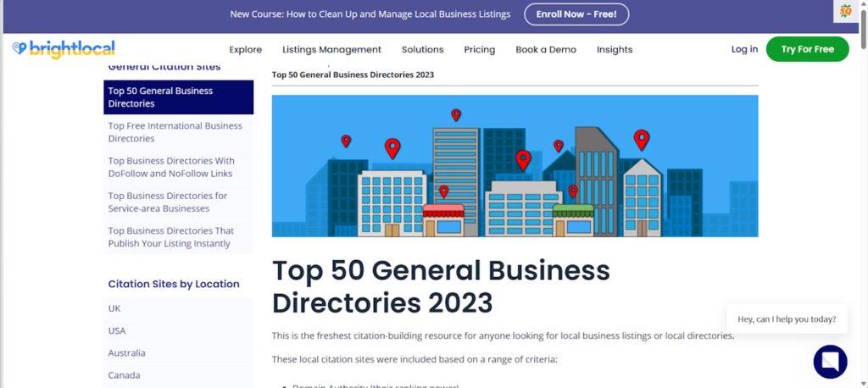
Task: Open Top Business Directories for Service-area Businesses
Action: click(x=178, y=202)
